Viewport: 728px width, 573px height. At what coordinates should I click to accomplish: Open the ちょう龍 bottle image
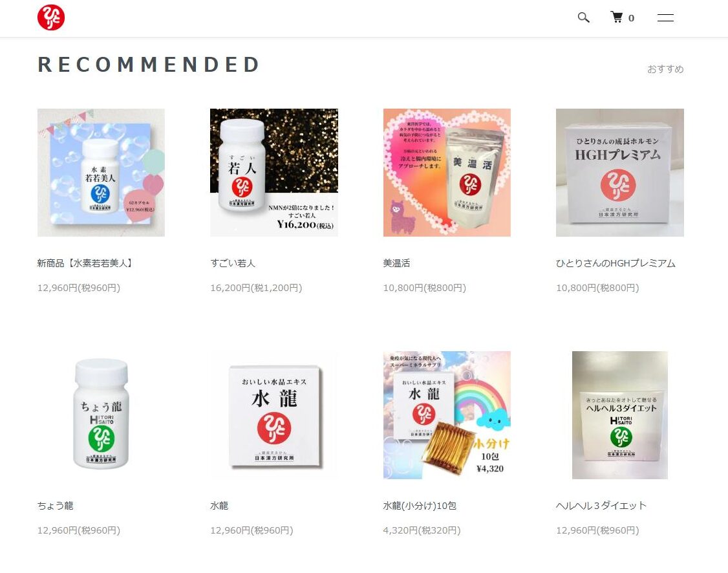[102, 415]
